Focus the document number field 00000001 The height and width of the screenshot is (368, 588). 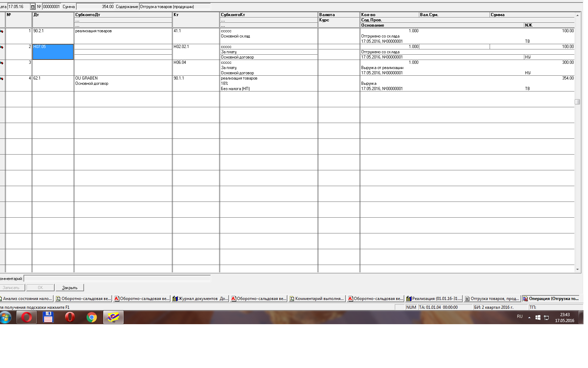tap(52, 7)
